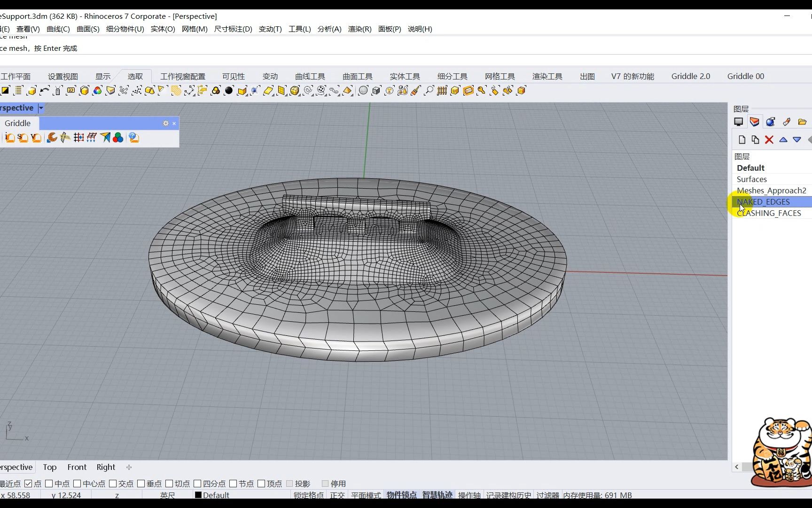Open the Layers panel tab icon
812x508 pixels.
point(754,122)
